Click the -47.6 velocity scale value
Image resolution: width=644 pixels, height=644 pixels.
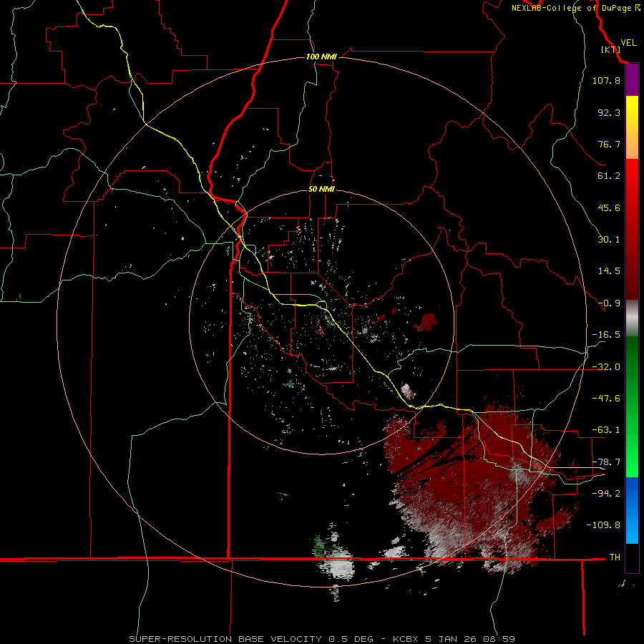pyautogui.click(x=606, y=399)
